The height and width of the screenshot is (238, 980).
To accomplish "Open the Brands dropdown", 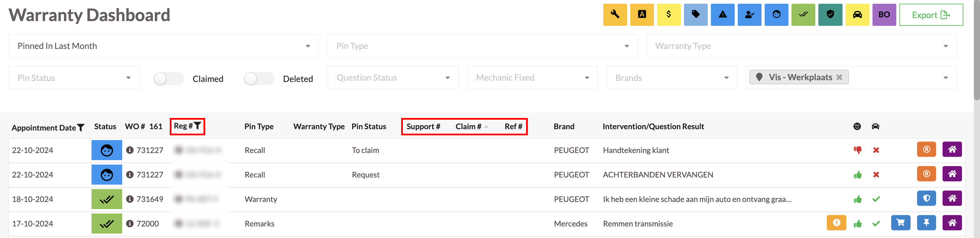I will point(671,78).
